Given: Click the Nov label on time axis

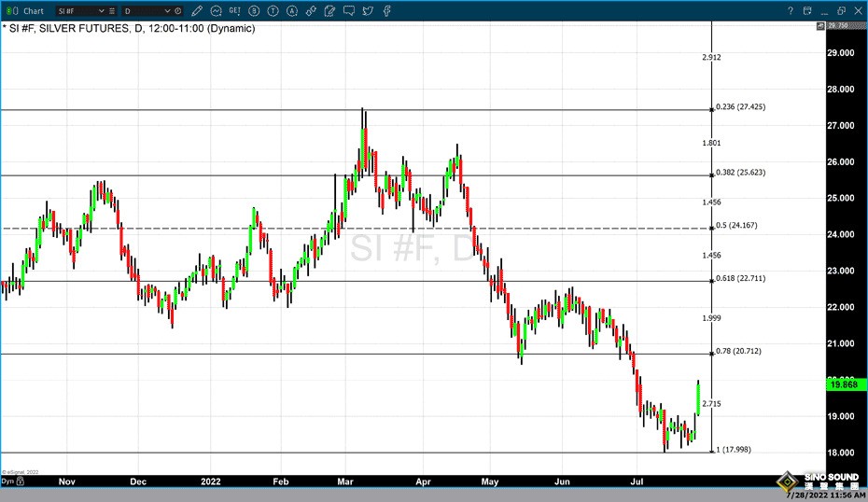Looking at the screenshot, I should [67, 481].
